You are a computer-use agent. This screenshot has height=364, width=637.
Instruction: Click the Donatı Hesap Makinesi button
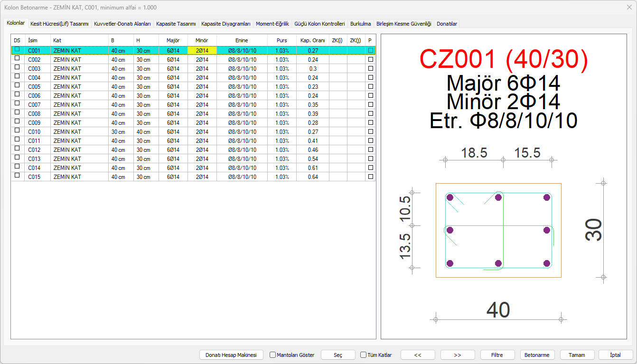pos(231,355)
